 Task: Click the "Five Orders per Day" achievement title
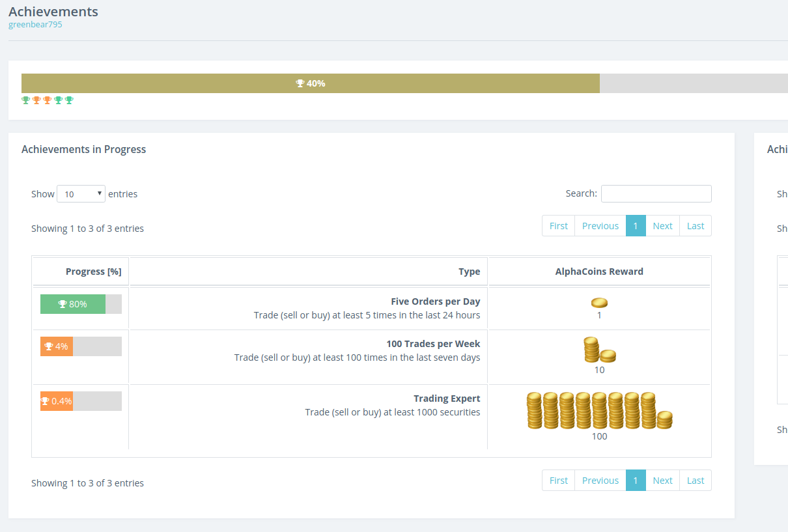click(x=436, y=301)
